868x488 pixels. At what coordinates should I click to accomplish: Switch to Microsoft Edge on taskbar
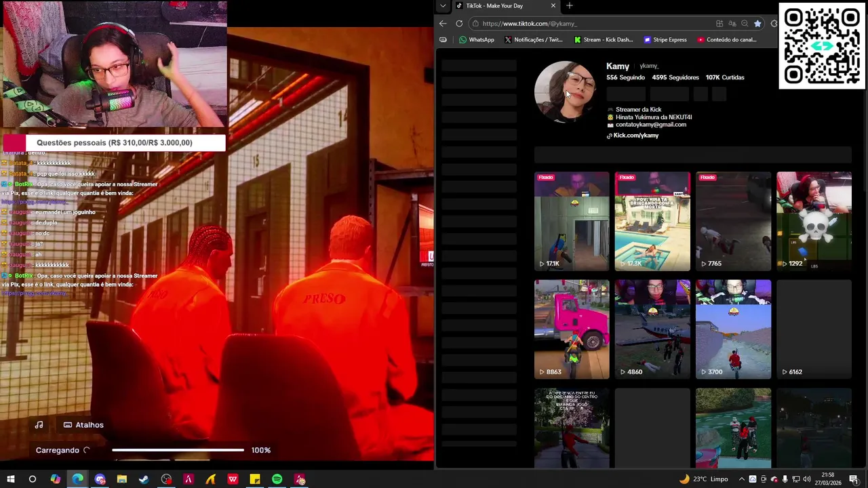(77, 480)
